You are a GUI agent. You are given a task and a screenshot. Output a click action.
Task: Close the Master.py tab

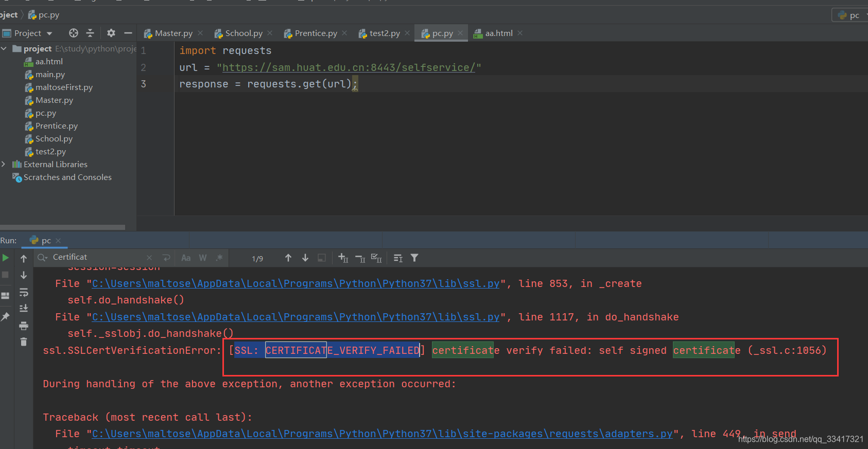point(200,33)
